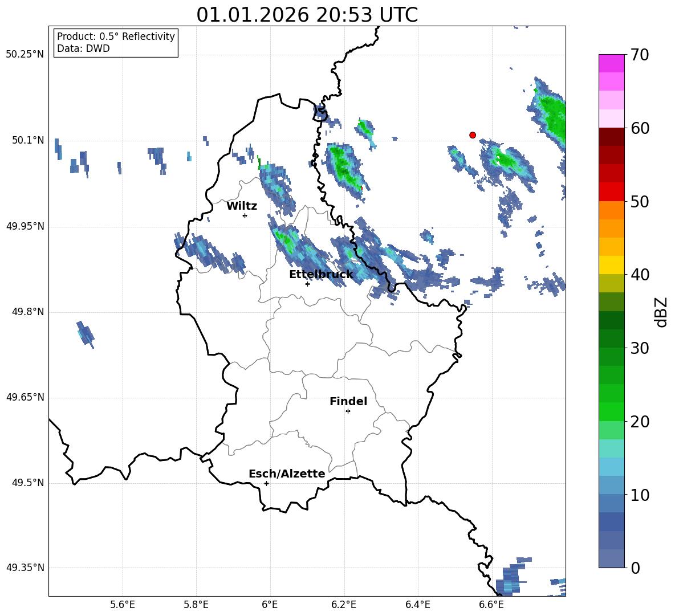Click the 50.1°N latitude label
This screenshot has width=675, height=616.
point(27,141)
